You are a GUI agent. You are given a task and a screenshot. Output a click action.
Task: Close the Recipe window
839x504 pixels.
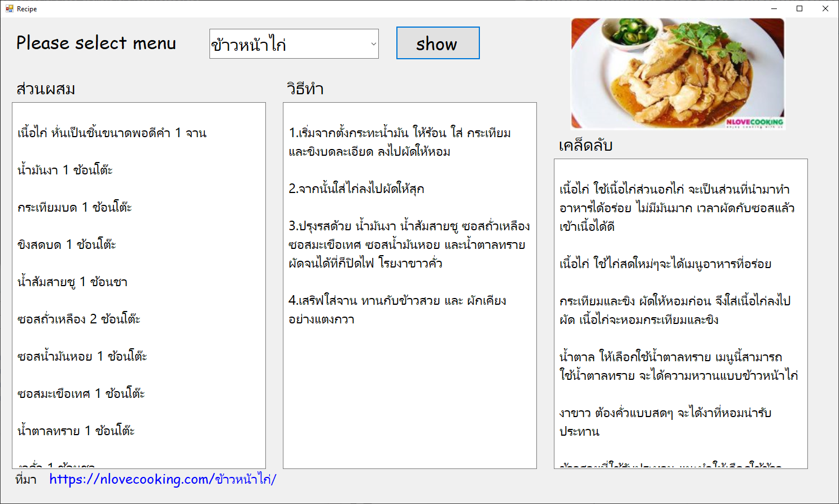tap(825, 8)
